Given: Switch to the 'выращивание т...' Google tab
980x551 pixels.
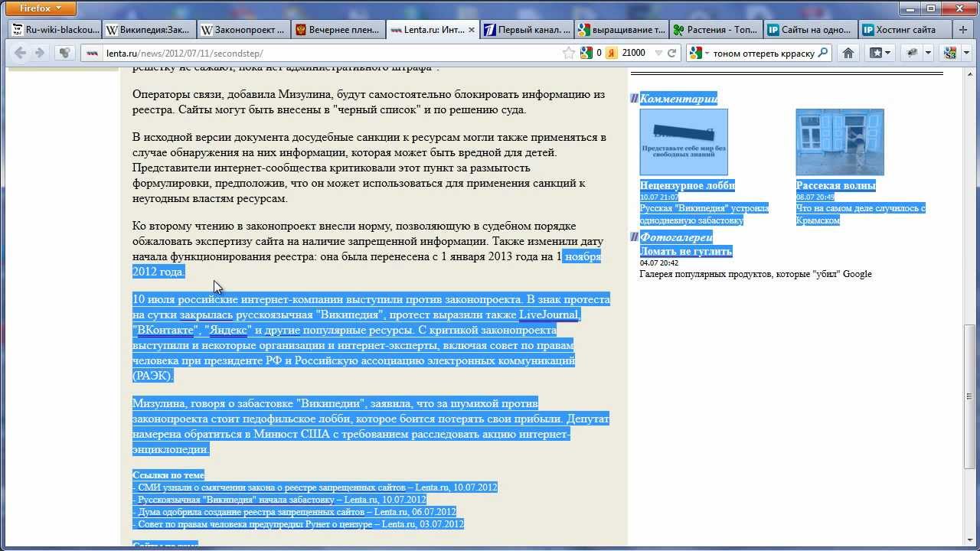Looking at the screenshot, I should coord(621,30).
